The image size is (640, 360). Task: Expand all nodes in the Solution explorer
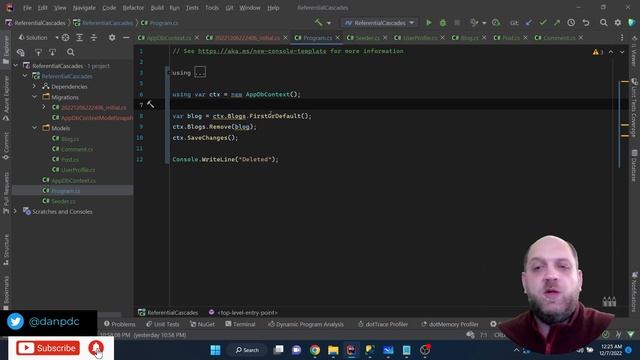click(79, 38)
